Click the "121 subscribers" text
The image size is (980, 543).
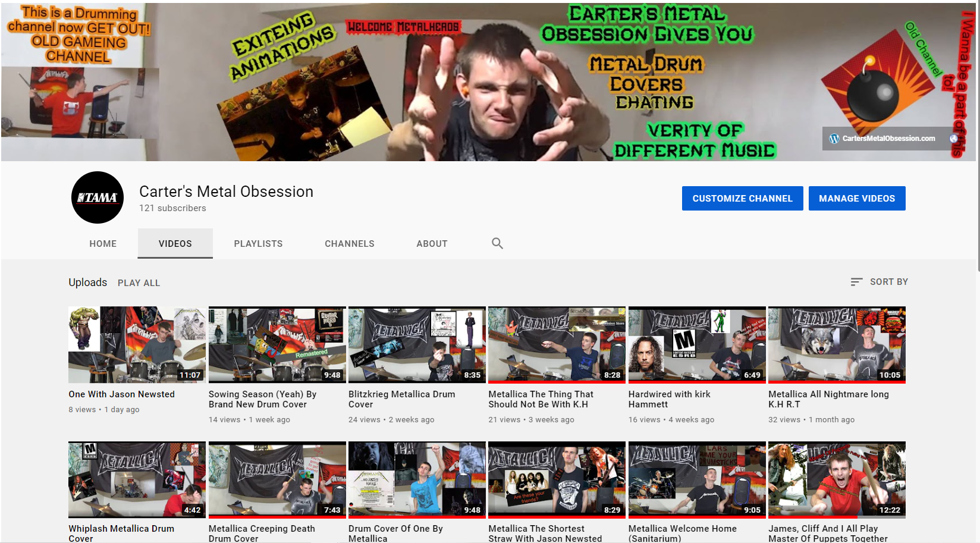172,208
